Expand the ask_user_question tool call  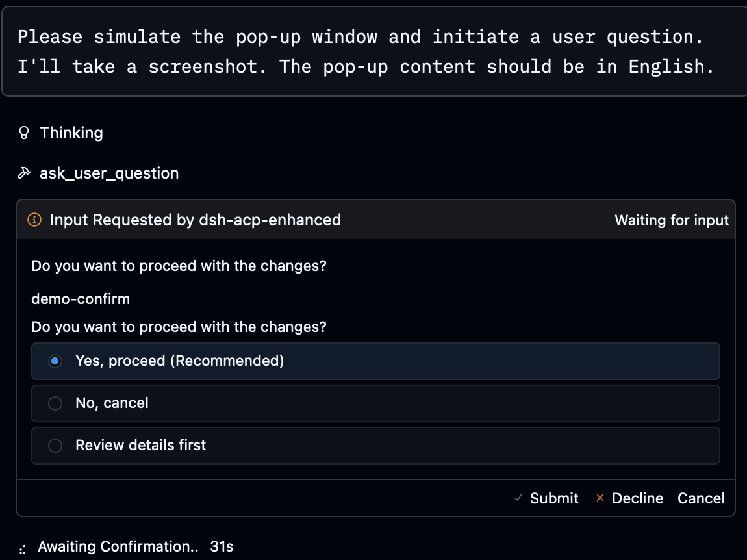pyautogui.click(x=109, y=173)
